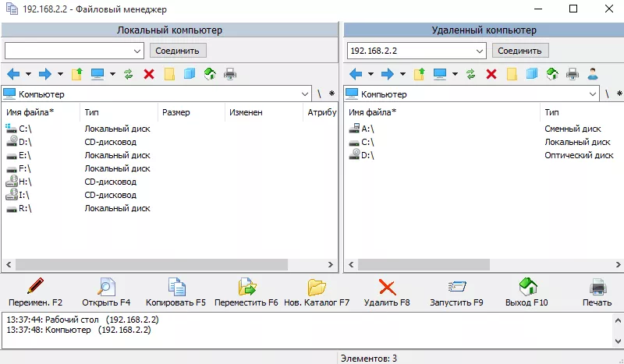
Task: Select remote local disk C:\
Action: click(361, 142)
